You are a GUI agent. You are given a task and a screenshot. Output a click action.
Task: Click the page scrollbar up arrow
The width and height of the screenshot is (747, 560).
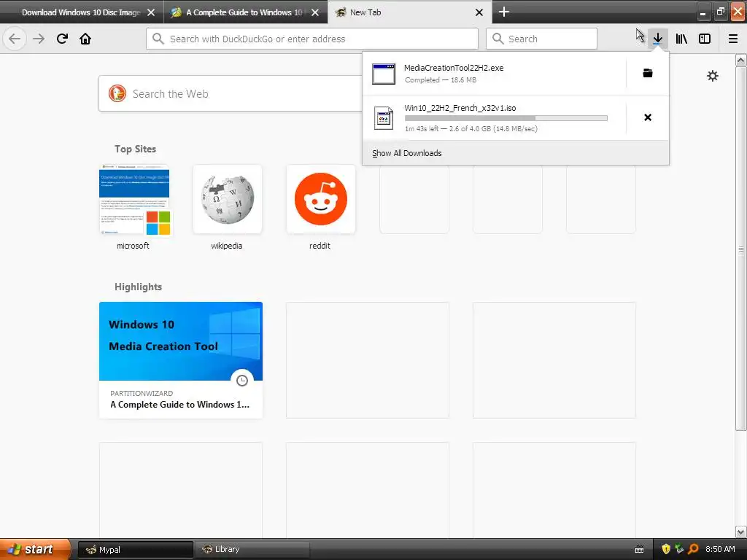[x=741, y=60]
